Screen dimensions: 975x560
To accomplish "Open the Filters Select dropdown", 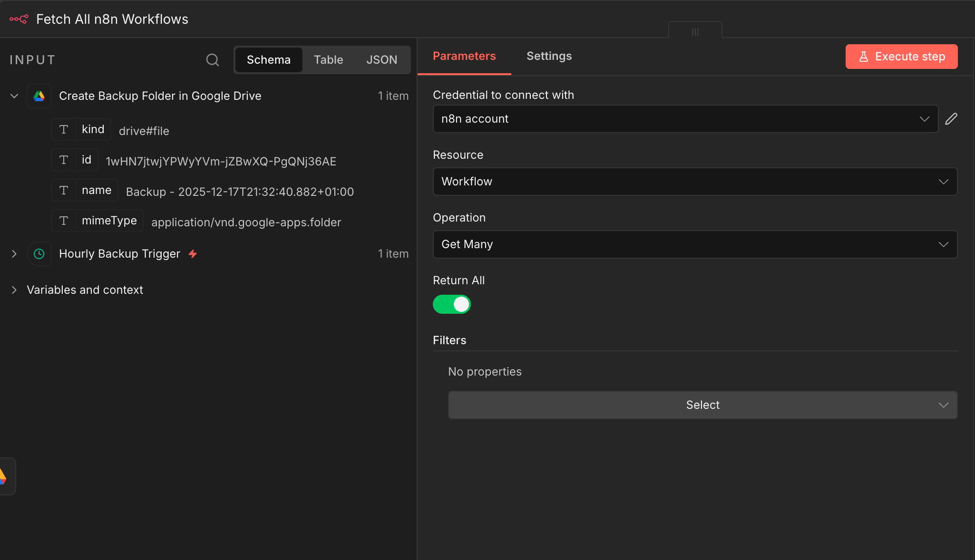I will [702, 405].
